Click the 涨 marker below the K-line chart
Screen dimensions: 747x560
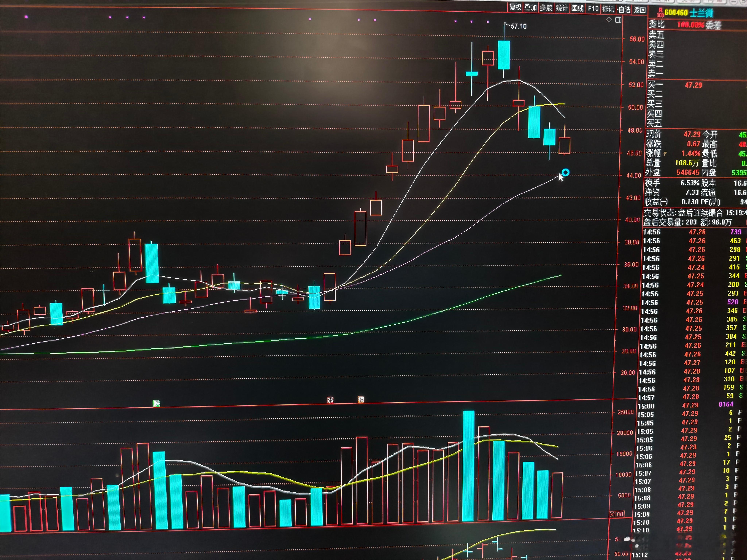pyautogui.click(x=330, y=400)
